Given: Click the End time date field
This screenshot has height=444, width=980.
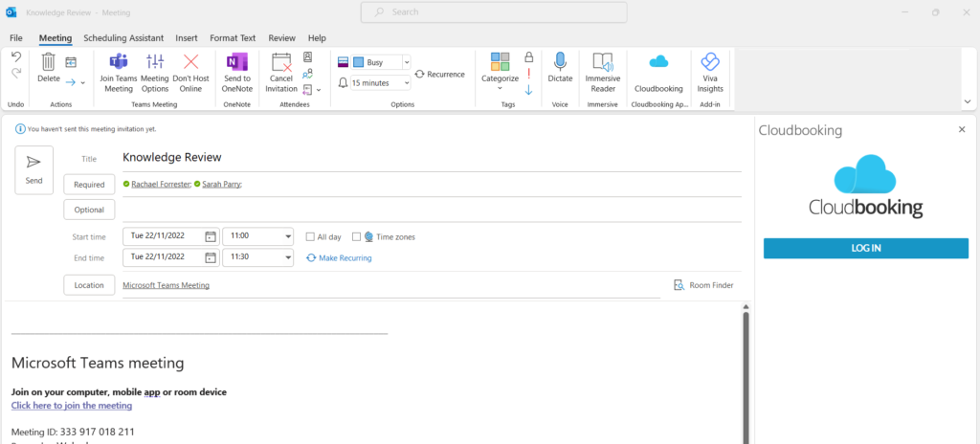Looking at the screenshot, I should tap(171, 257).
